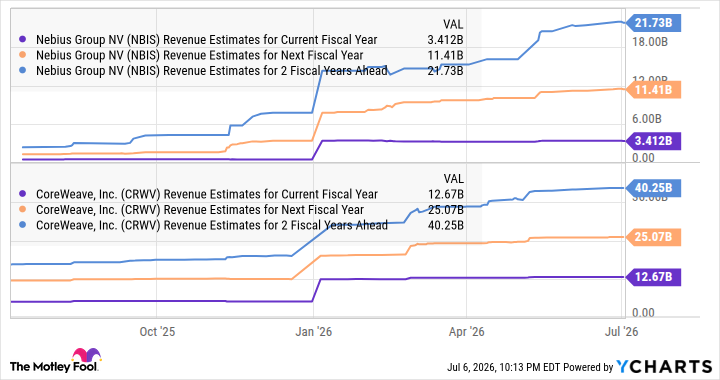Viewport: 720px width, 380px height.
Task: Click the purple dot for NBIS Current Fiscal Year
Action: click(22, 39)
